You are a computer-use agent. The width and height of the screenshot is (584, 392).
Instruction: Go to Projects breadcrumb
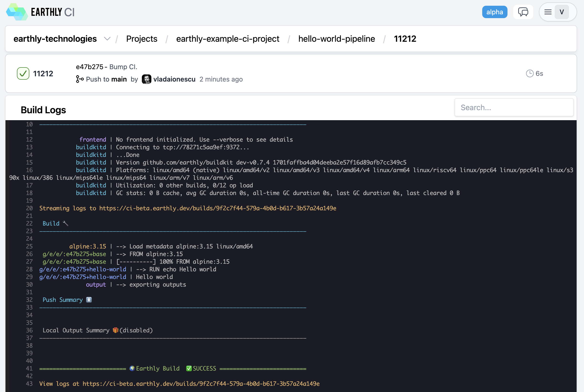click(x=141, y=39)
